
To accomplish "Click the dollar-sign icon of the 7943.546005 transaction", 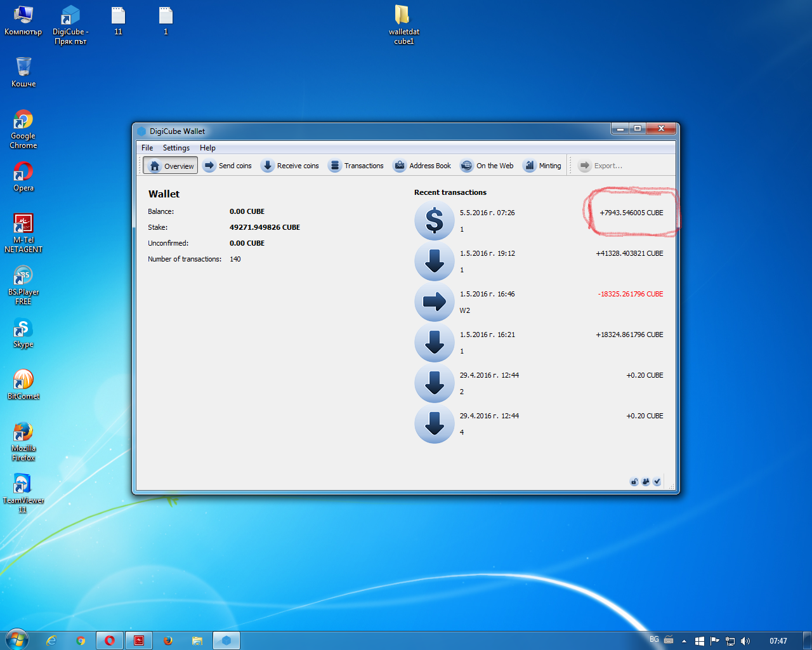I will (x=435, y=220).
